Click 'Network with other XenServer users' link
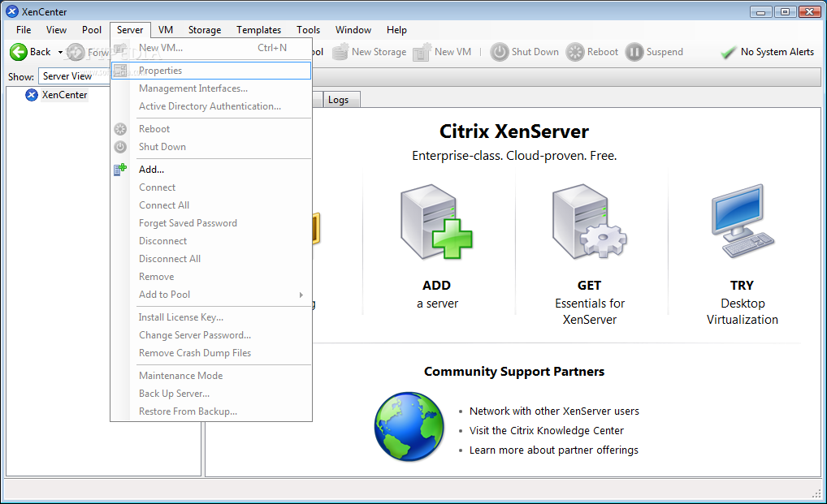 point(554,411)
